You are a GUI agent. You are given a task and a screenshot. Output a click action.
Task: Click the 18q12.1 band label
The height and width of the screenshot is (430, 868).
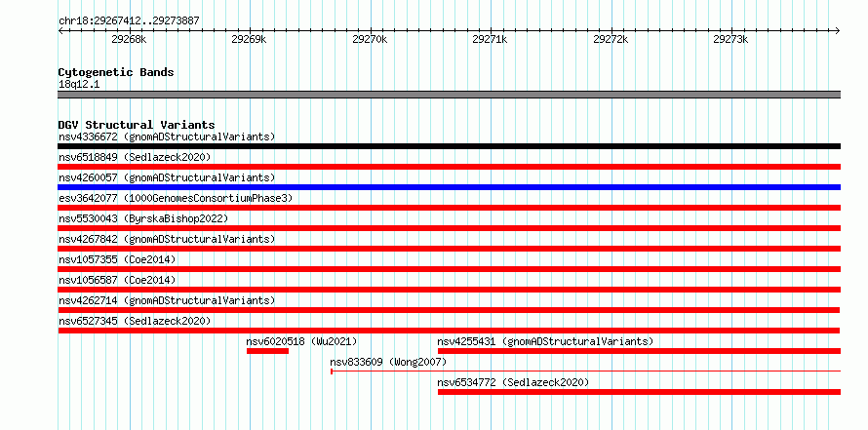pyautogui.click(x=79, y=85)
